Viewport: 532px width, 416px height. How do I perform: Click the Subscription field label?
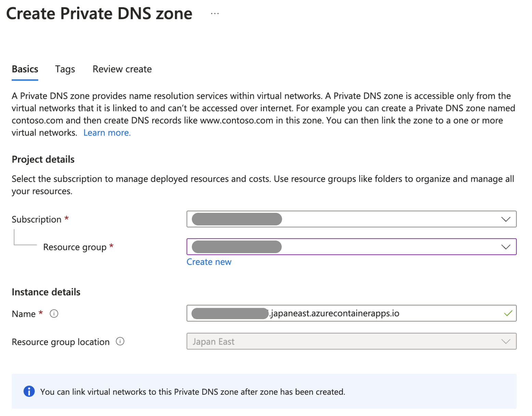(x=37, y=220)
